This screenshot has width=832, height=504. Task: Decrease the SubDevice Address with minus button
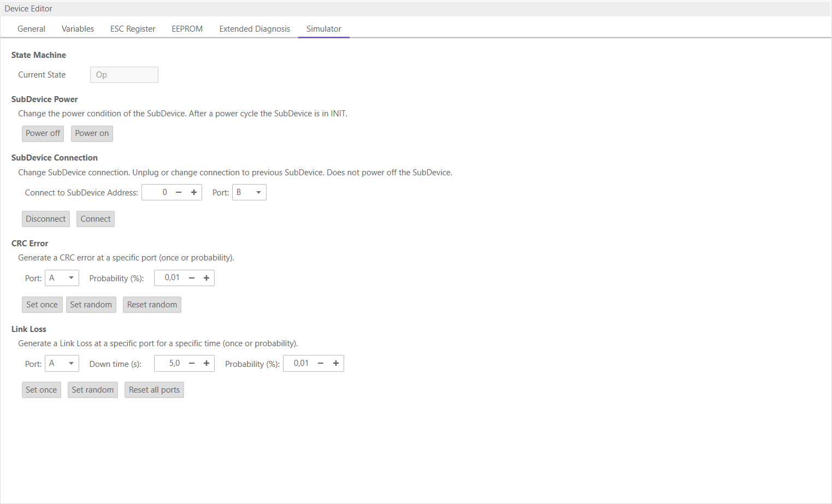point(179,192)
